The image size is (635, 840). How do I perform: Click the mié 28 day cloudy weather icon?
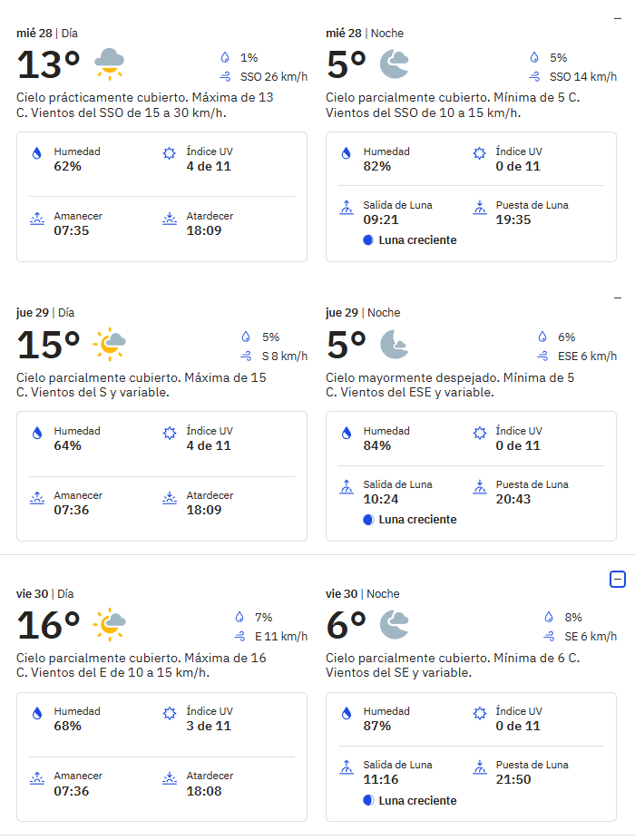tap(110, 63)
